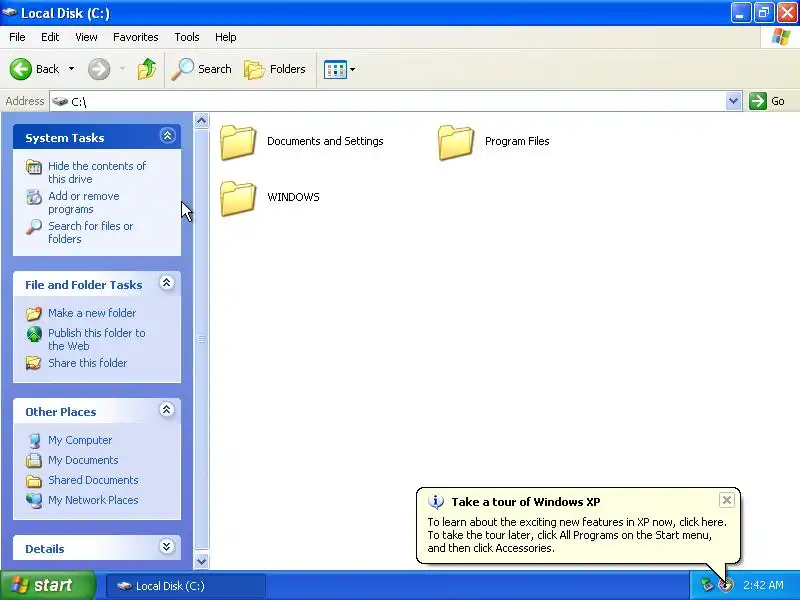Click the WINDOWS folder name
The image size is (800, 600).
click(293, 197)
